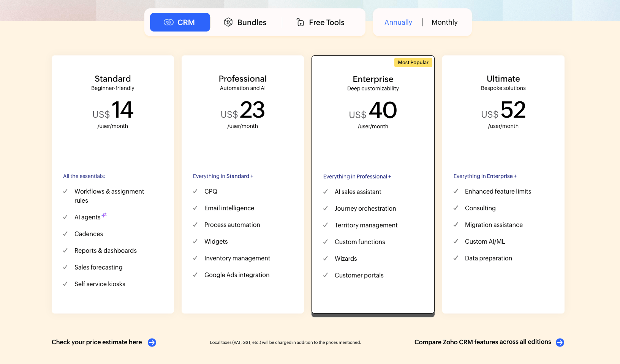Click 'Custom AI/ML' feature
This screenshot has width=620, height=364.
click(x=485, y=241)
